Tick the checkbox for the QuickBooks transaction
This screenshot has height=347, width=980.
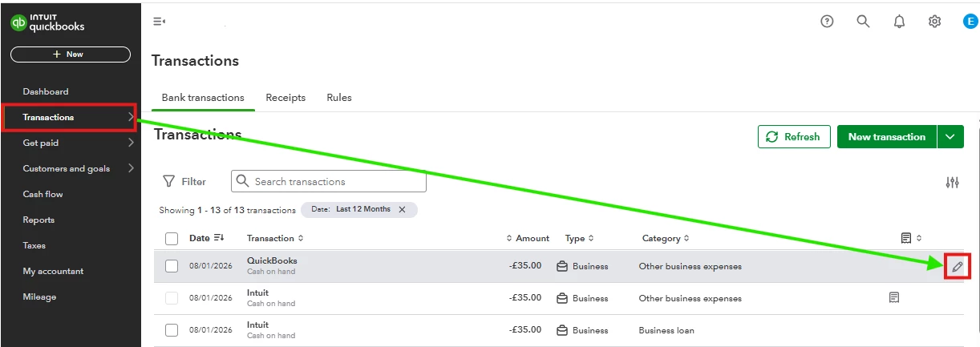pyautogui.click(x=172, y=266)
